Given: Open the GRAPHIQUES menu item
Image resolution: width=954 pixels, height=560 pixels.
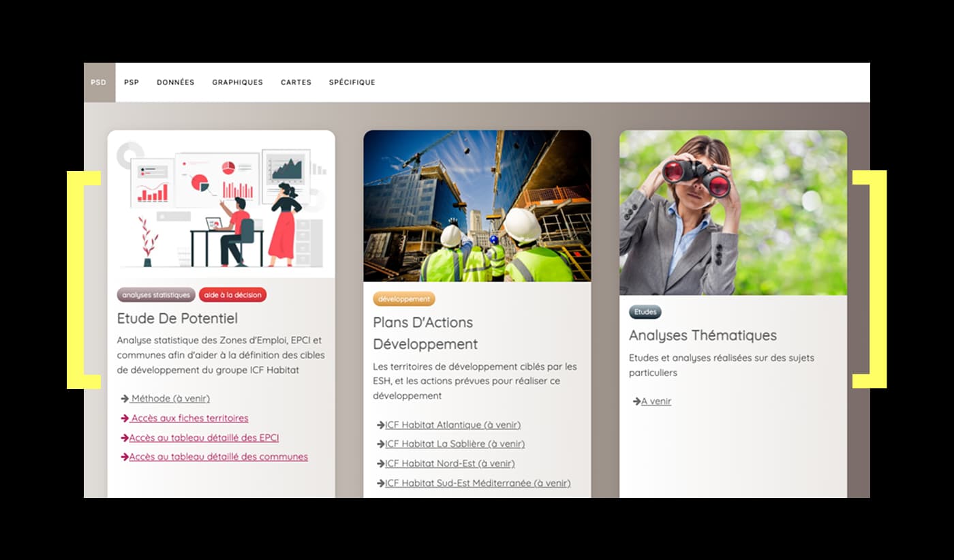Looking at the screenshot, I should point(237,82).
